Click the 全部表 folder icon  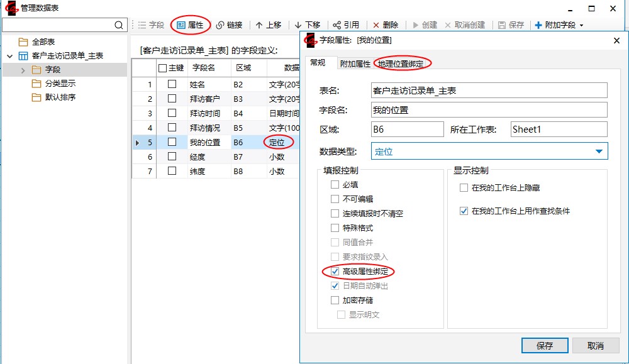pyautogui.click(x=23, y=42)
